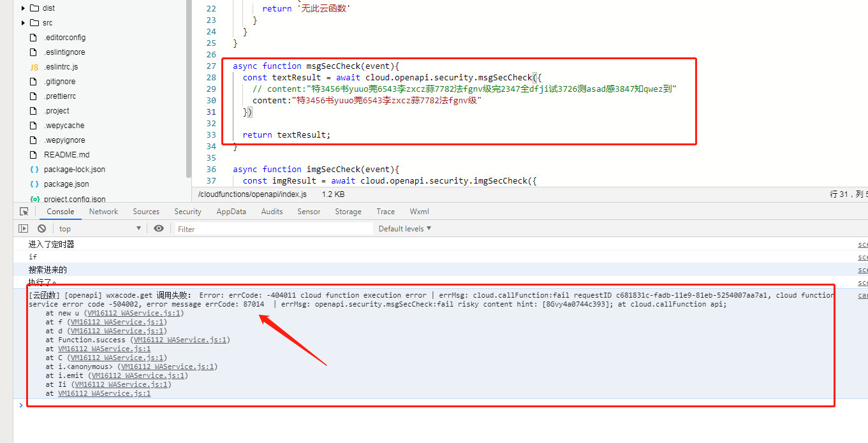The width and height of the screenshot is (868, 443).
Task: Click the src folder icon
Action: (34, 23)
